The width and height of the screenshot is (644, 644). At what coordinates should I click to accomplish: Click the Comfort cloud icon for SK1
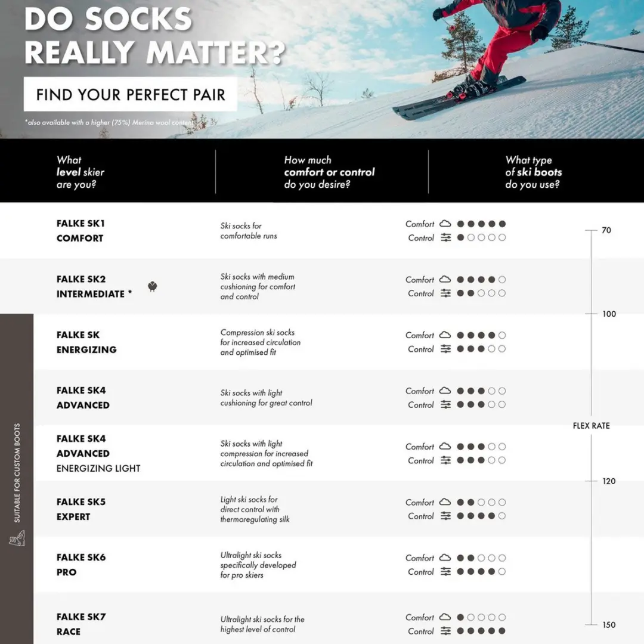pos(445,224)
